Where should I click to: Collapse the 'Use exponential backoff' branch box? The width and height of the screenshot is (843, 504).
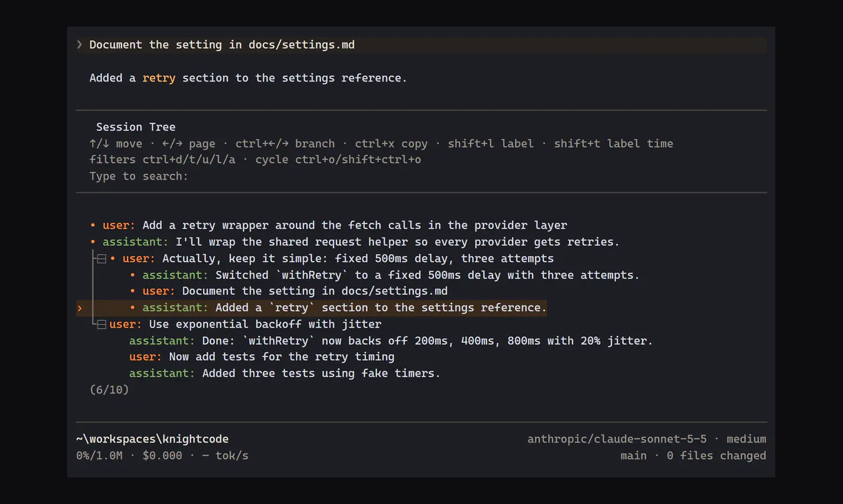[x=102, y=324]
